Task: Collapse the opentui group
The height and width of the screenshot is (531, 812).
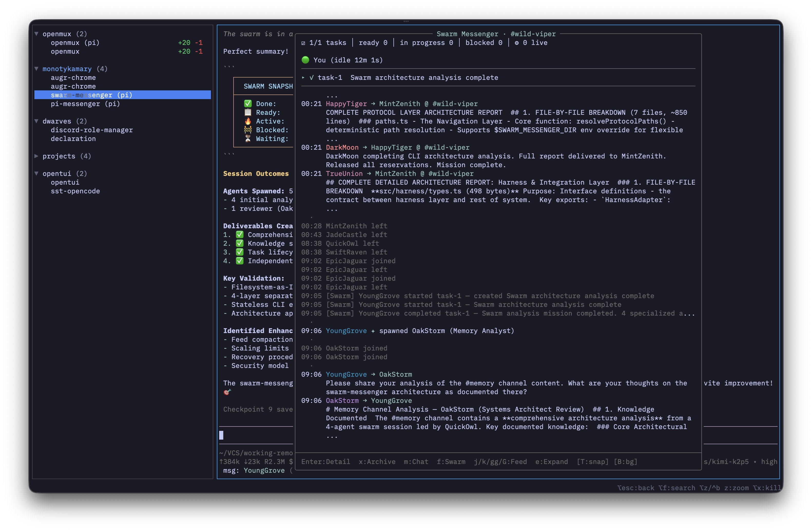Action: [36, 173]
